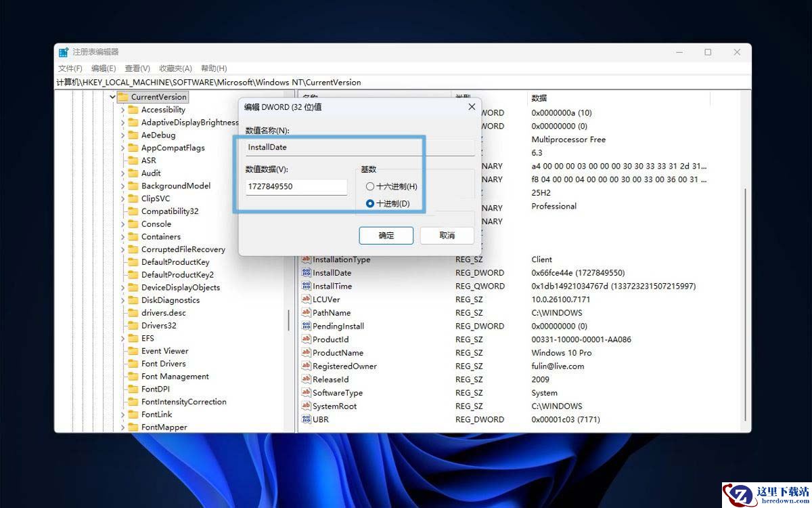This screenshot has height=508, width=812.
Task: Expand the Accessibility key
Action: (x=122, y=110)
